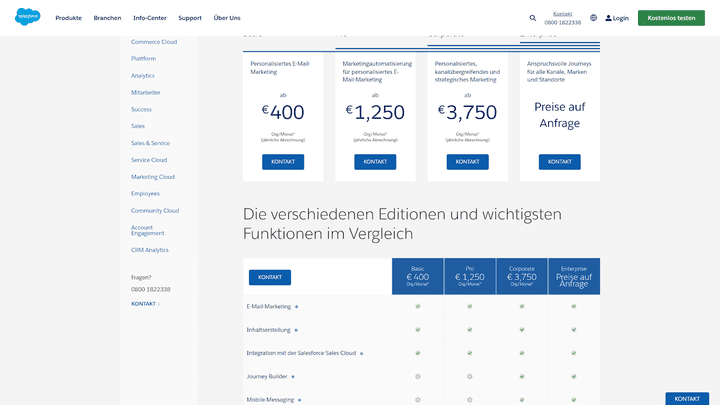Open Commerce Cloud in sidebar
The width and height of the screenshot is (720, 405).
[x=154, y=42]
